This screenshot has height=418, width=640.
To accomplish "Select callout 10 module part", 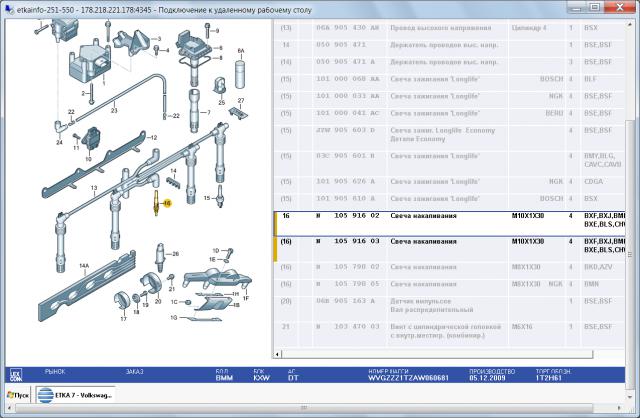I will point(88,159).
